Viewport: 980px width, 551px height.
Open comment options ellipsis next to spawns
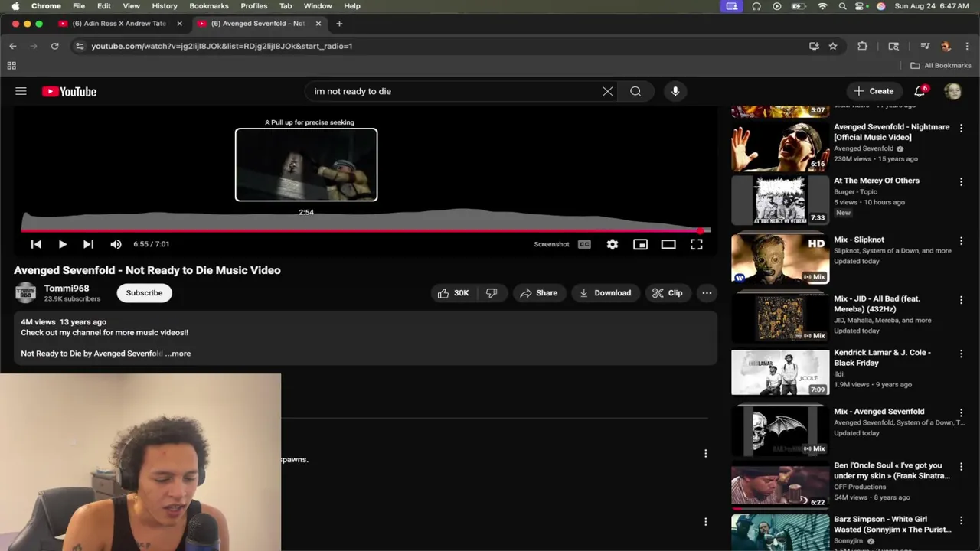(705, 454)
